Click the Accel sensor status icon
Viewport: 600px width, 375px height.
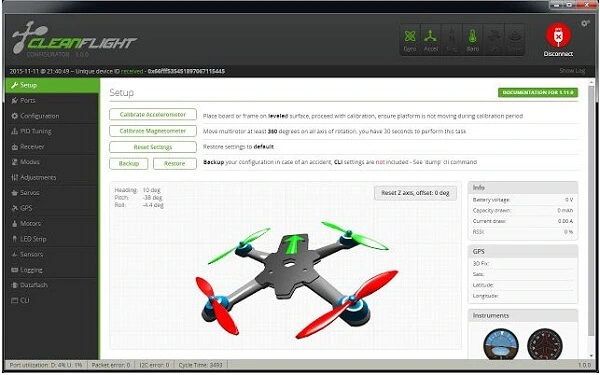[x=430, y=40]
